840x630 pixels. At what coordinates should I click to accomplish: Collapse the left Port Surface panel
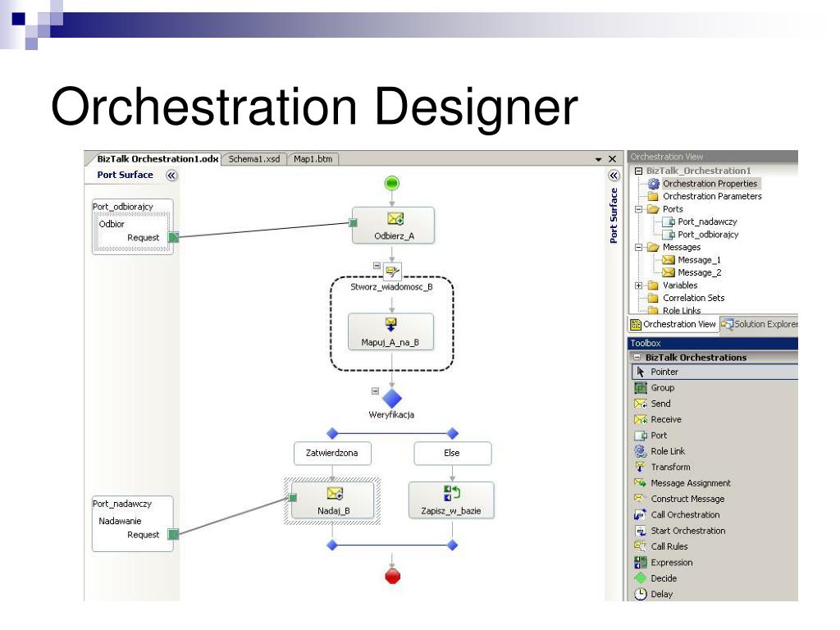click(x=171, y=176)
